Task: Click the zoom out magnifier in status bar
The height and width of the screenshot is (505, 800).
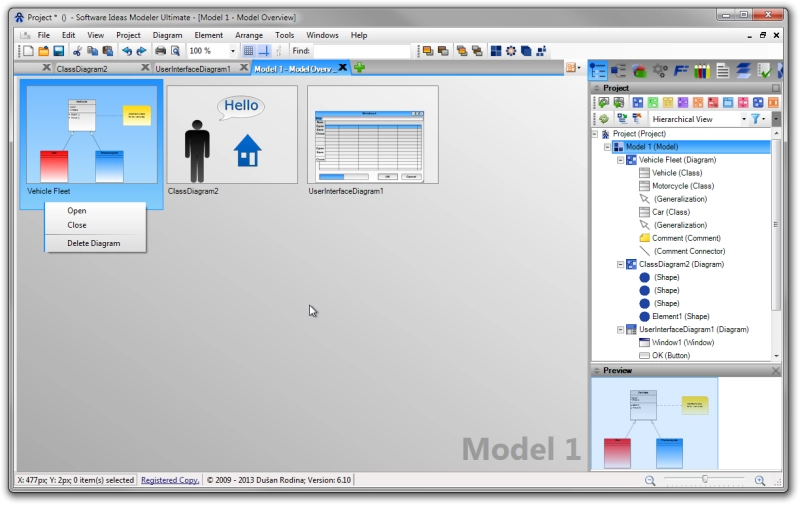Action: (650, 481)
